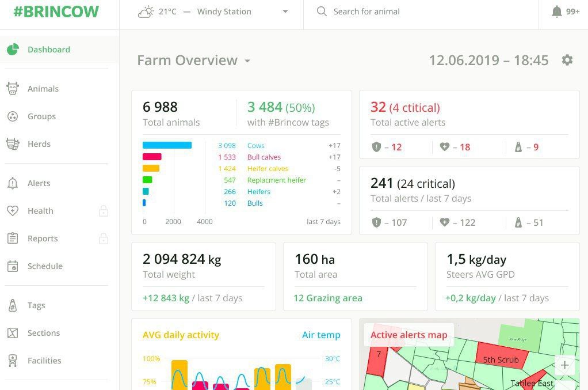Click the Heifer calves category label
The width and height of the screenshot is (588, 390).
coord(268,169)
